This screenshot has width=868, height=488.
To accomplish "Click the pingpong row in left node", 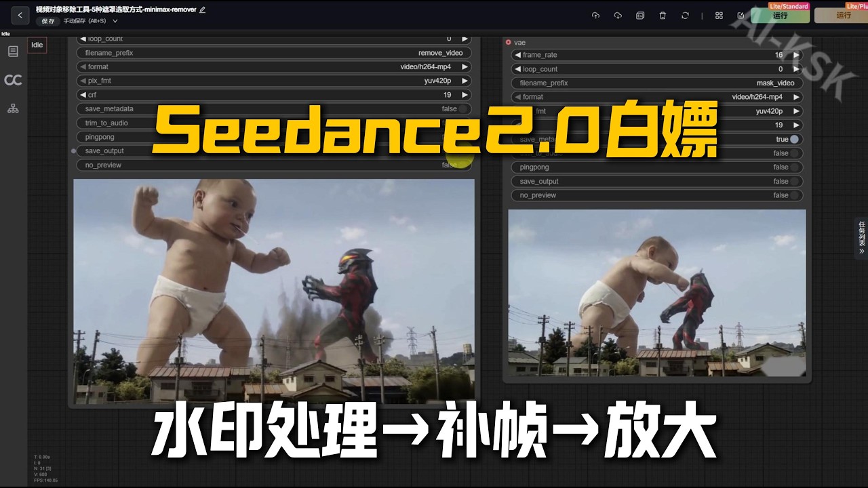I will click(273, 137).
